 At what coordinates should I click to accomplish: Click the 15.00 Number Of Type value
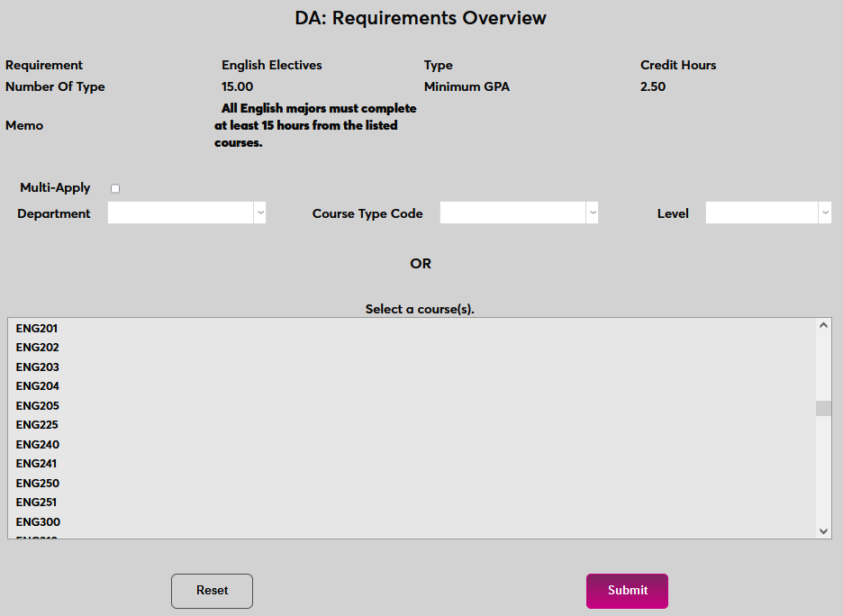pos(237,86)
